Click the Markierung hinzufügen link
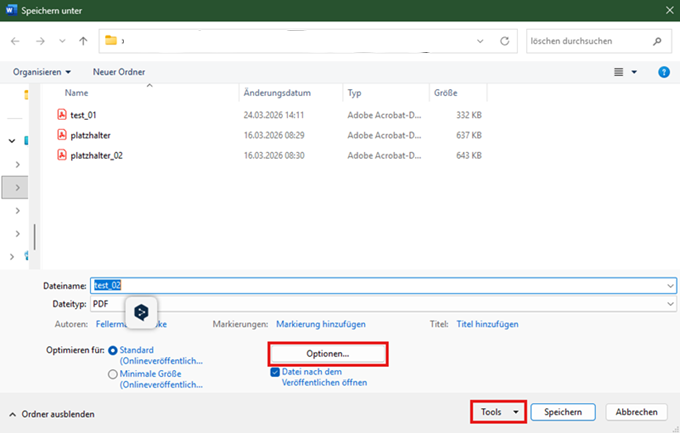The image size is (680, 433). (x=321, y=324)
